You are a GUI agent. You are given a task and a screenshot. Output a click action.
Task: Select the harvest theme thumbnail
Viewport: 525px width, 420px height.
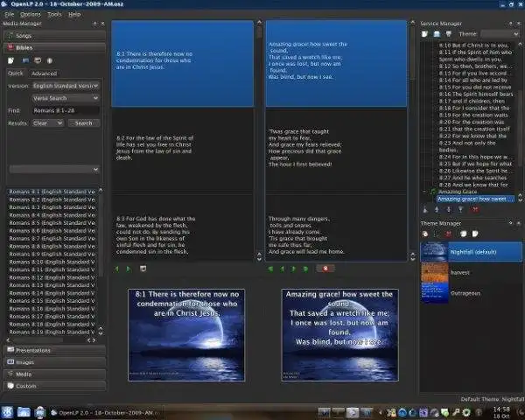point(435,270)
